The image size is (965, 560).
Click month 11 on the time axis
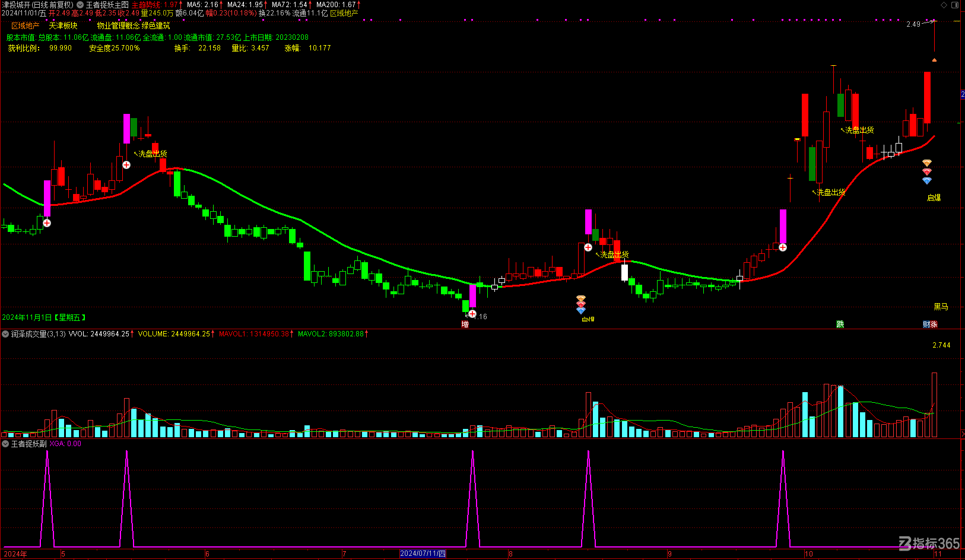point(938,554)
